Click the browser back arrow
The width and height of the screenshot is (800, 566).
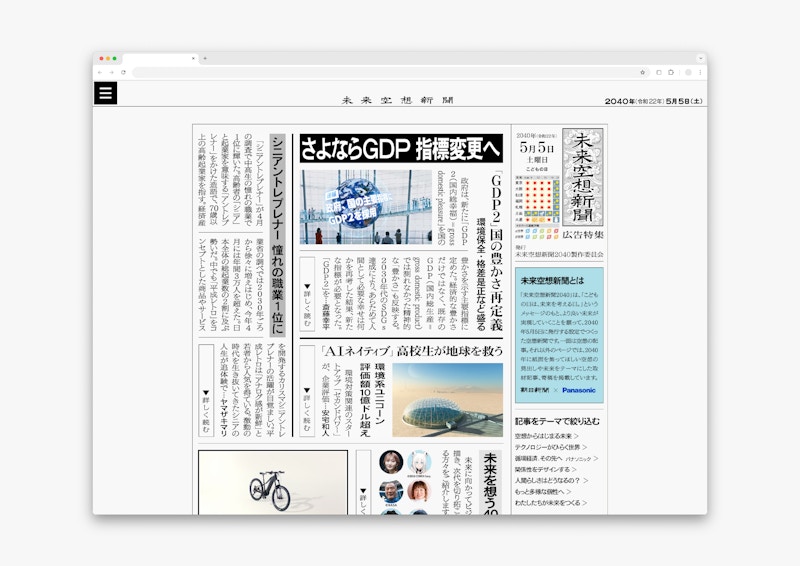click(100, 72)
